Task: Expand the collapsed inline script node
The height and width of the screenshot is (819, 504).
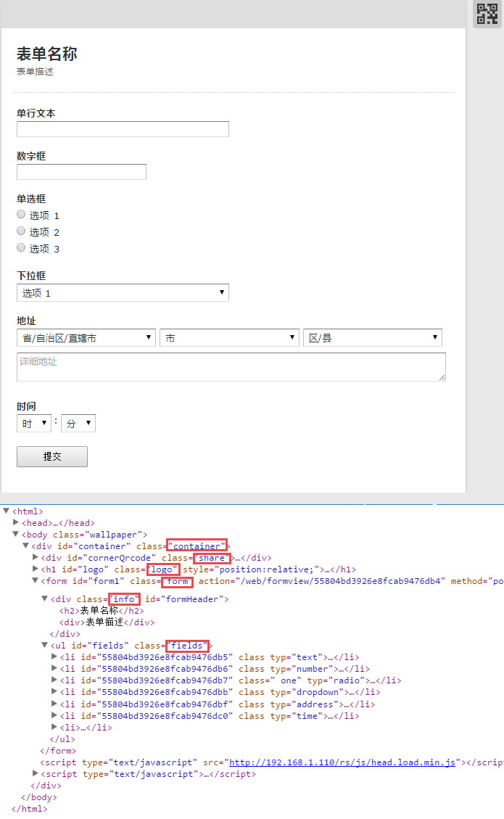Action: coord(35,773)
